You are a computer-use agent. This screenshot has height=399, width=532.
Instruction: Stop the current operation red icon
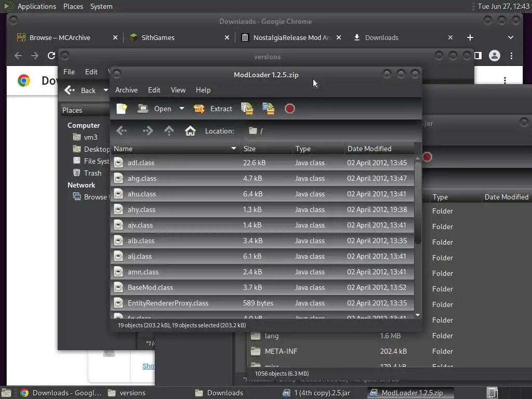tap(289, 109)
